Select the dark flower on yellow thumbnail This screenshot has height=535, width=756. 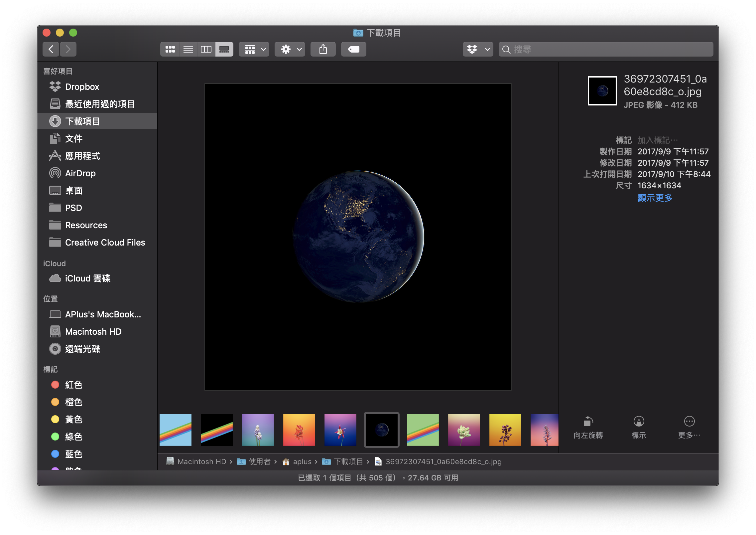coord(505,430)
